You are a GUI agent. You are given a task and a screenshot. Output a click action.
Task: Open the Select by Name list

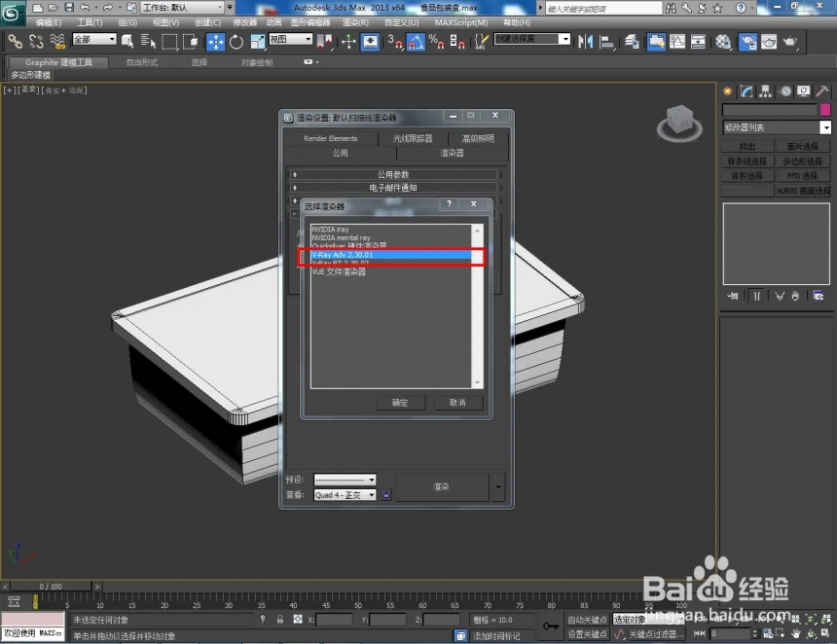click(x=148, y=41)
